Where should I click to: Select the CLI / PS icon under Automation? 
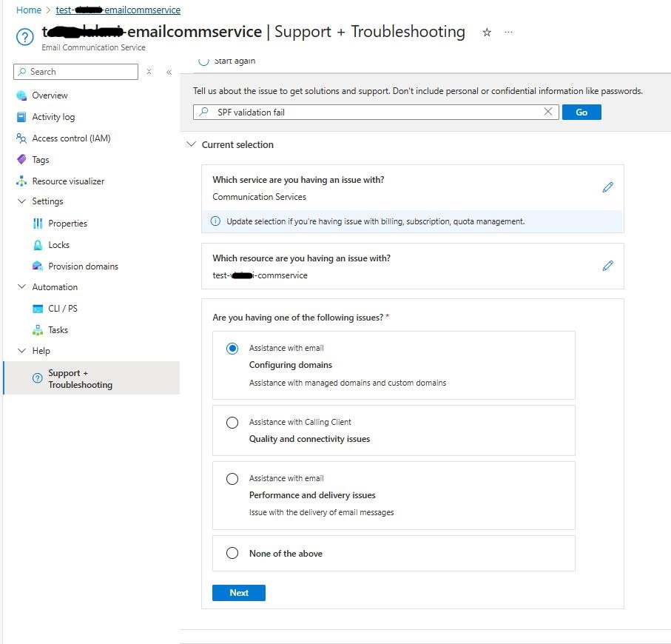[39, 308]
